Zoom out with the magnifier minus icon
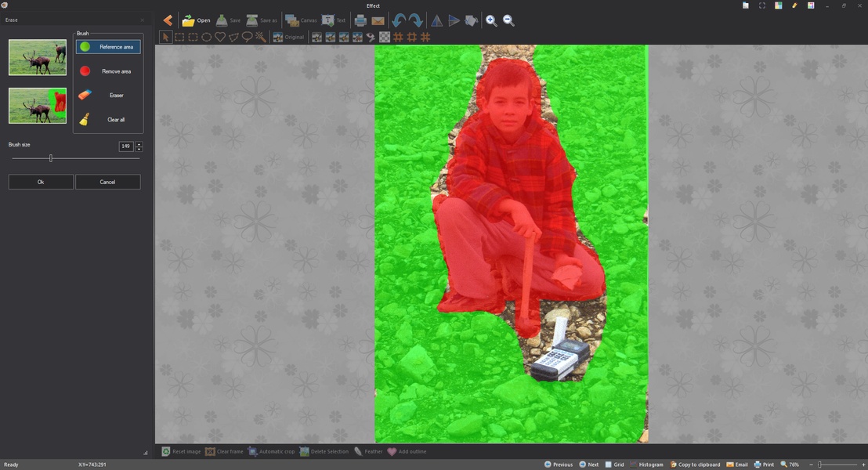This screenshot has height=470, width=868. click(x=508, y=20)
